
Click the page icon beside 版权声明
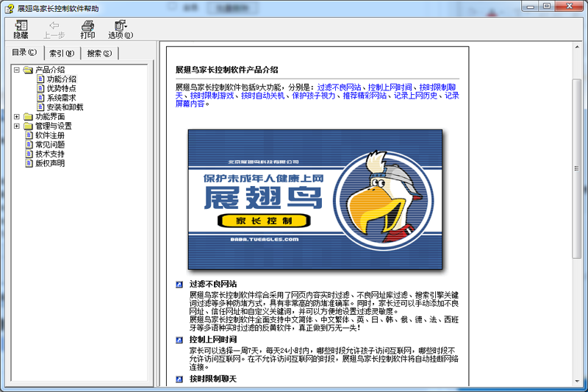coord(29,163)
